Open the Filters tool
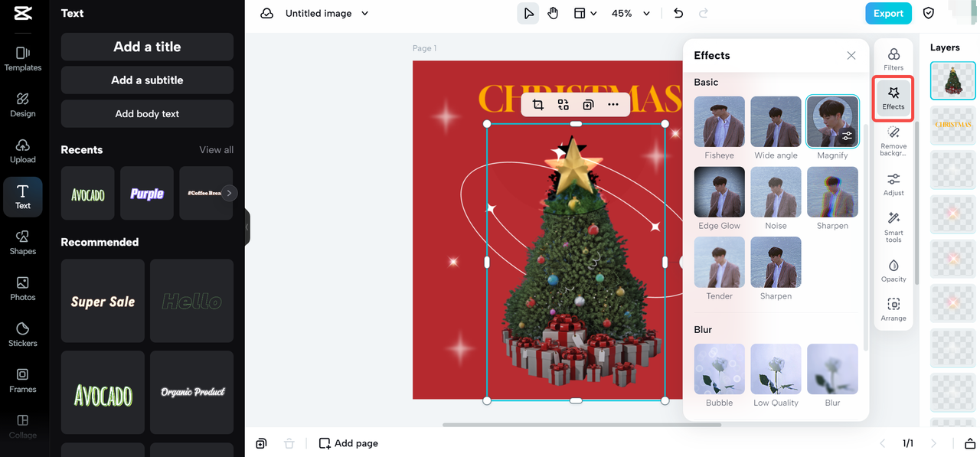This screenshot has height=457, width=980. 893,59
